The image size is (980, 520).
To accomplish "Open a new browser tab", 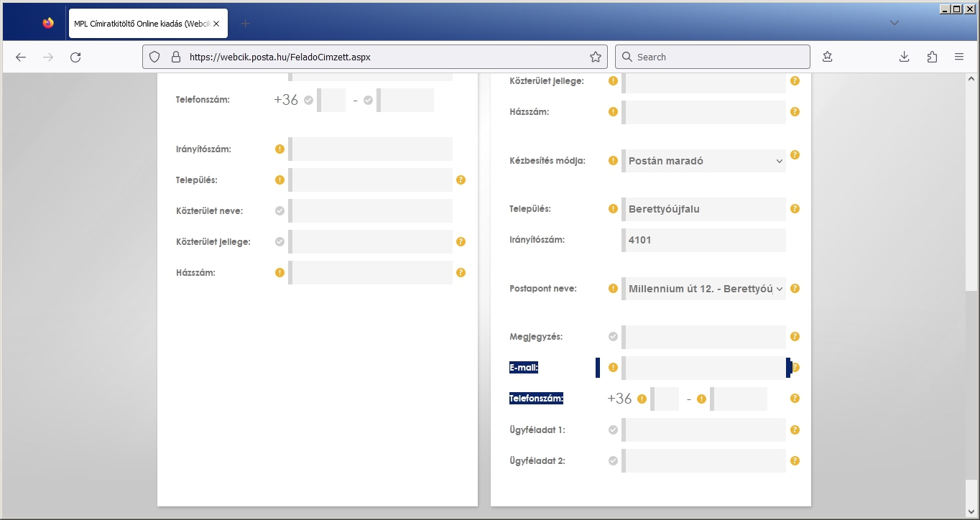I will point(245,23).
